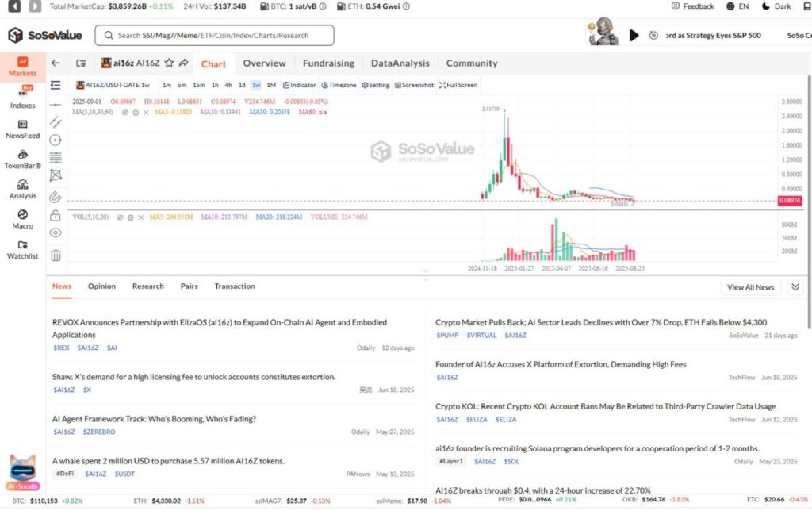The image size is (812, 511).
Task: Share ai16z using the share arrow icon
Action: coord(184,63)
